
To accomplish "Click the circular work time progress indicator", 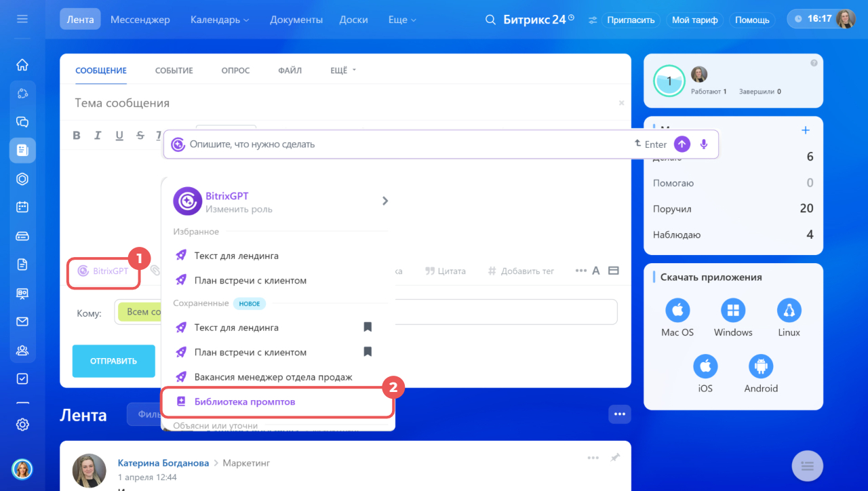I will [669, 81].
